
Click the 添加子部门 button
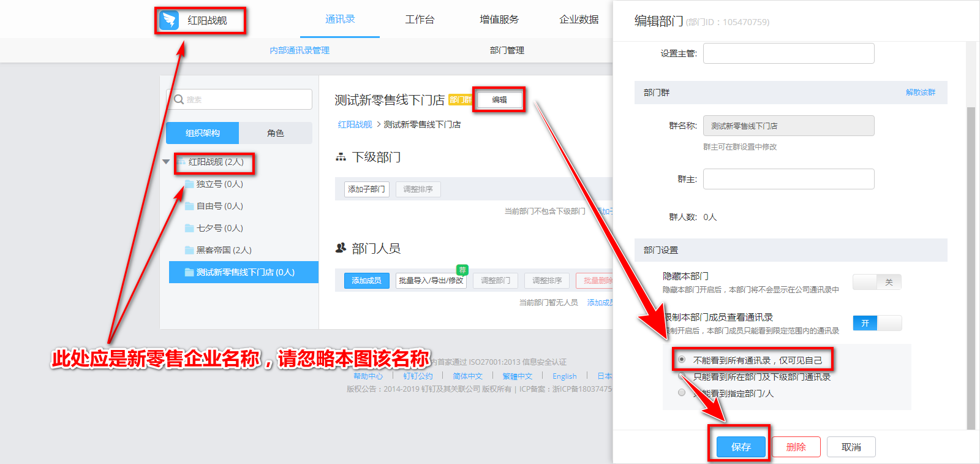point(366,189)
